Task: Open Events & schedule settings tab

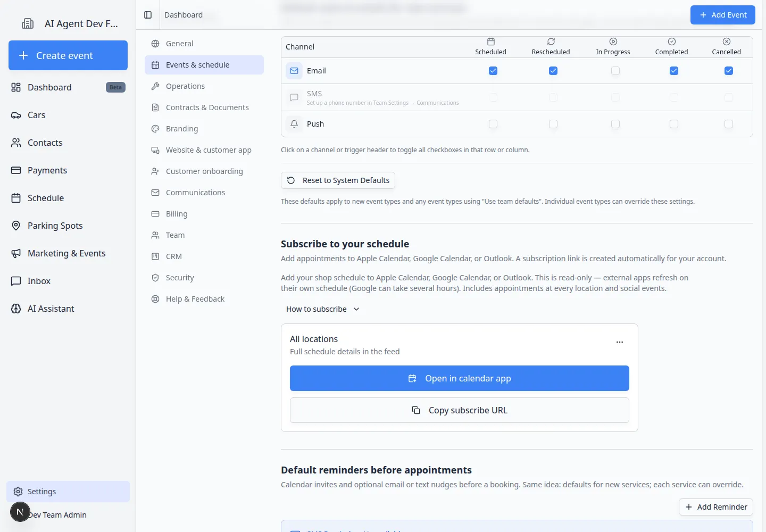Action: coord(204,65)
